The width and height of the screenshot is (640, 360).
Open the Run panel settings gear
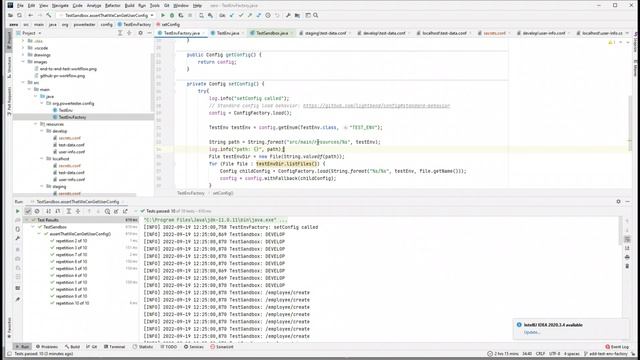pyautogui.click(x=618, y=202)
